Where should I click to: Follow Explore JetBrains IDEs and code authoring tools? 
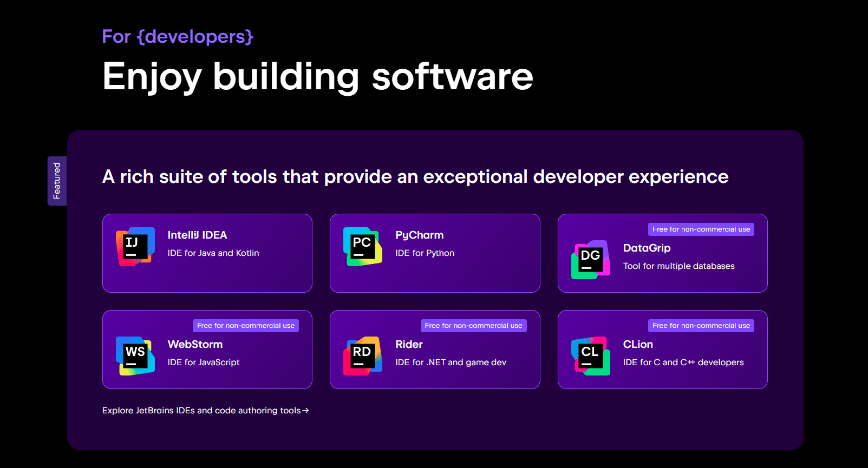205,411
